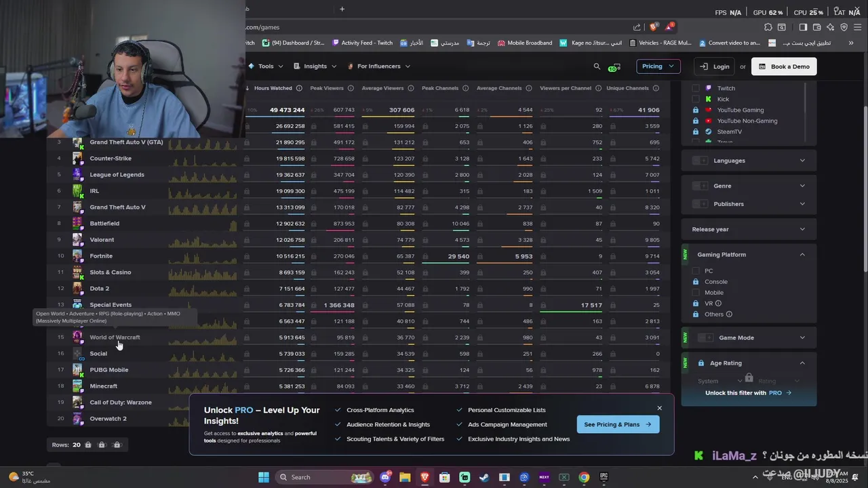Expand the Languages filter
This screenshot has width=868, height=488.
[x=802, y=161]
